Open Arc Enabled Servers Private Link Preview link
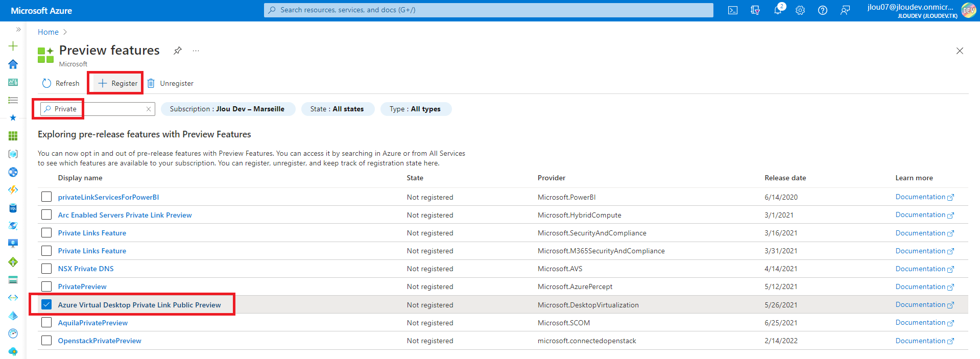The height and width of the screenshot is (359, 980). tap(125, 215)
